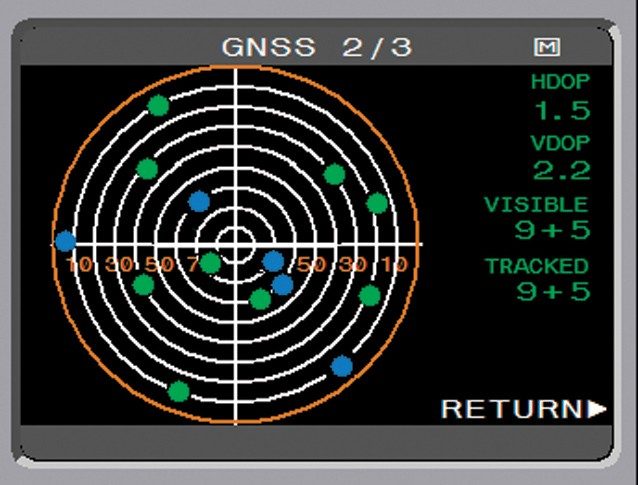The height and width of the screenshot is (485, 638).
Task: Click the GNSS 2/3 page title
Action: [x=317, y=47]
